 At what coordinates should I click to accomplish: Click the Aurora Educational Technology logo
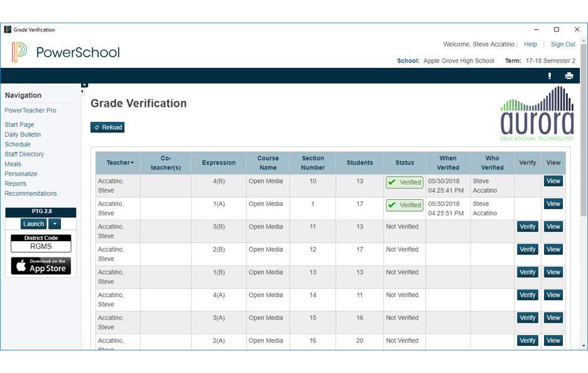click(x=537, y=114)
